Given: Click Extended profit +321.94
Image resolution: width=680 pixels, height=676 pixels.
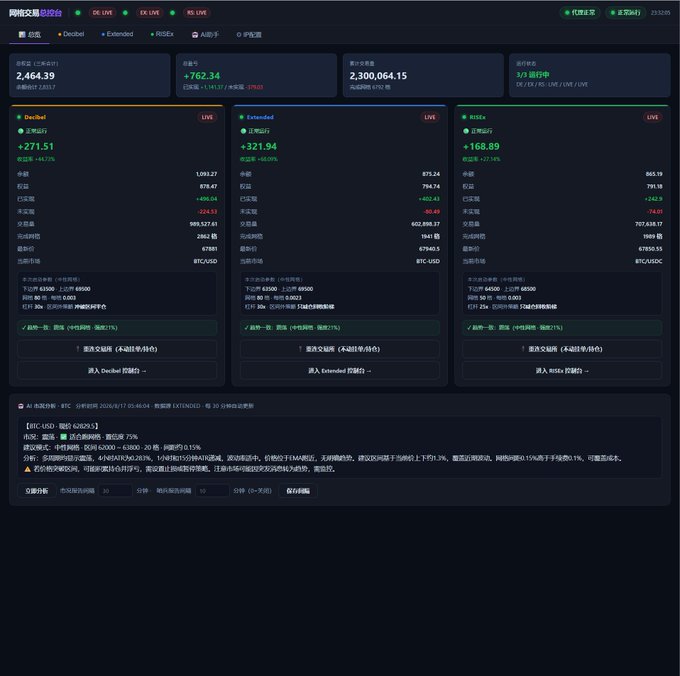Looking at the screenshot, I should [x=258, y=147].
